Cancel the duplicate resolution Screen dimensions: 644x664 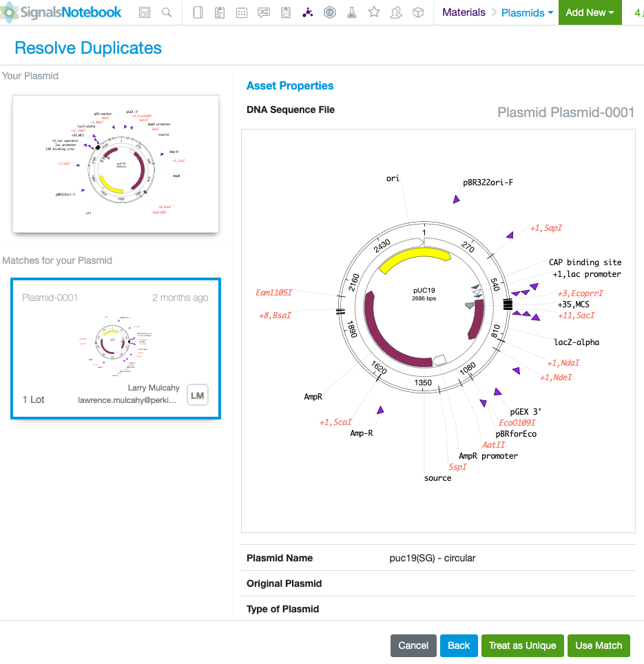(x=413, y=645)
